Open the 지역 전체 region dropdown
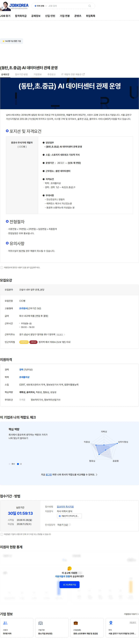 40,6
